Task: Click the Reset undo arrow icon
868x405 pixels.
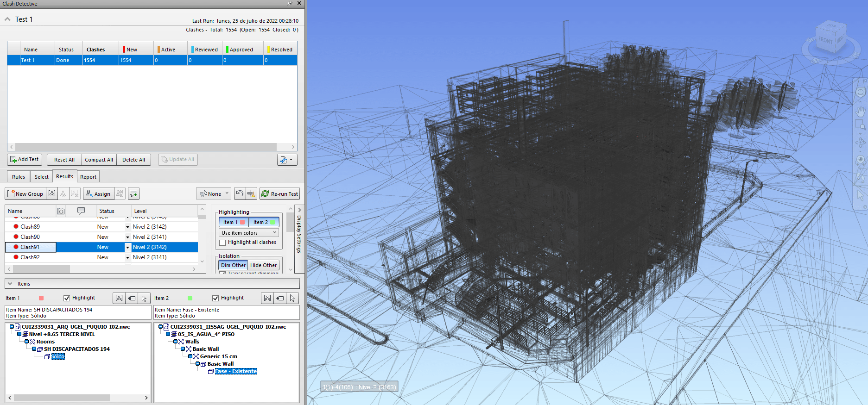Action: [239, 193]
